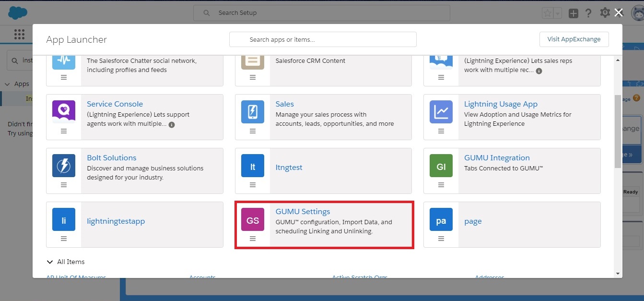Image resolution: width=644 pixels, height=301 pixels.
Task: Open the favorites list dropdown arrow
Action: coord(557,13)
